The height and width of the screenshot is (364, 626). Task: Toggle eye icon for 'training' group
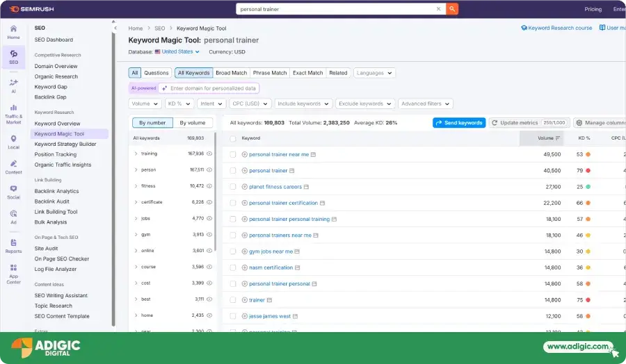coord(209,154)
